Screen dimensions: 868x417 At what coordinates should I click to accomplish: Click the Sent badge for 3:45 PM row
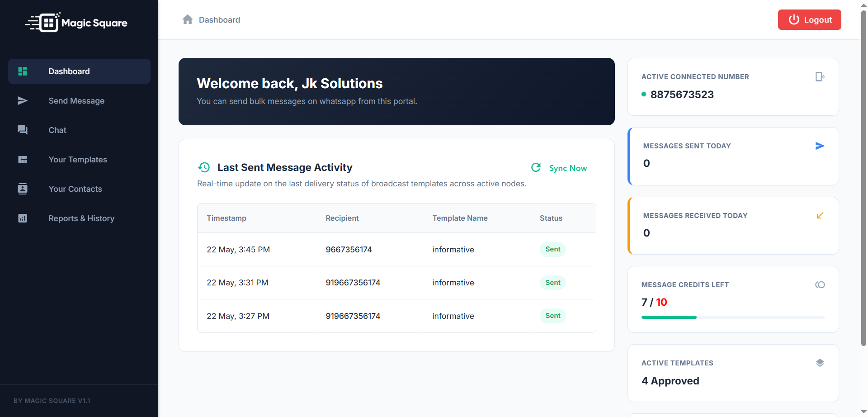click(552, 249)
